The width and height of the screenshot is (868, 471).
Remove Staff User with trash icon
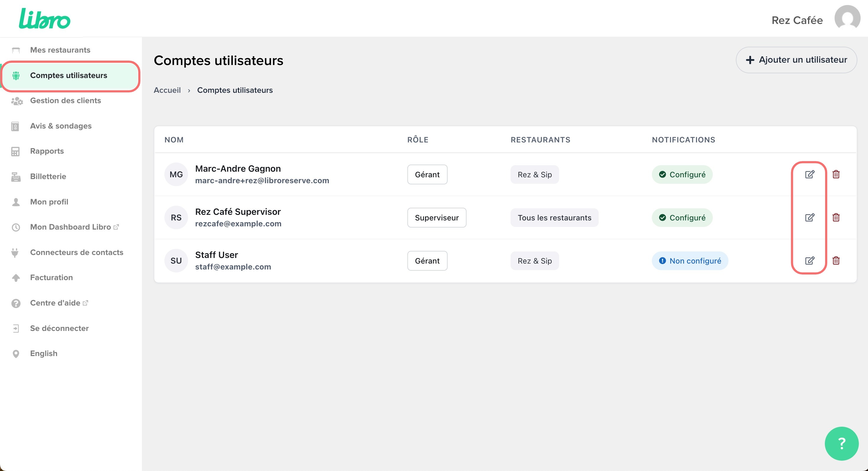836,261
